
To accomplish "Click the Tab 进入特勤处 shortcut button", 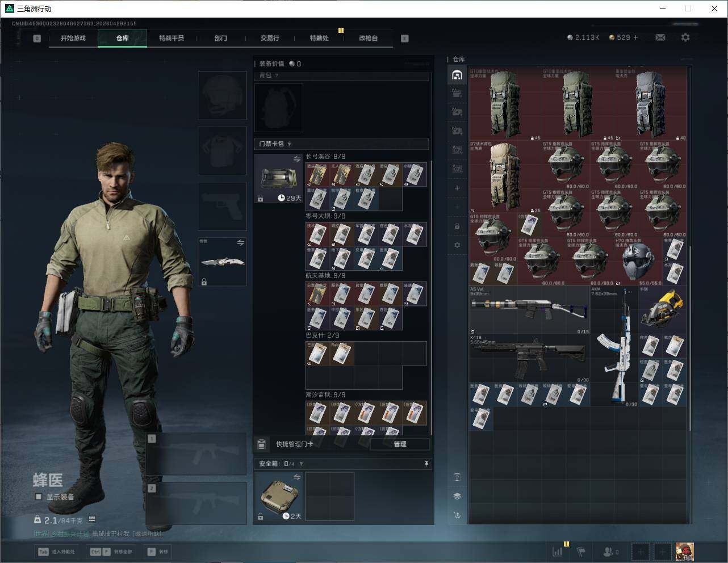I will click(56, 552).
